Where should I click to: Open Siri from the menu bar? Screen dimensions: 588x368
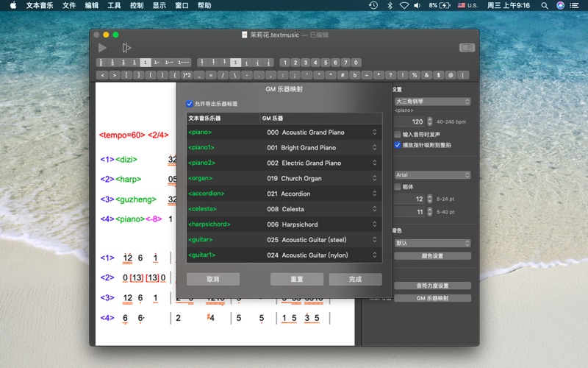[x=561, y=5]
